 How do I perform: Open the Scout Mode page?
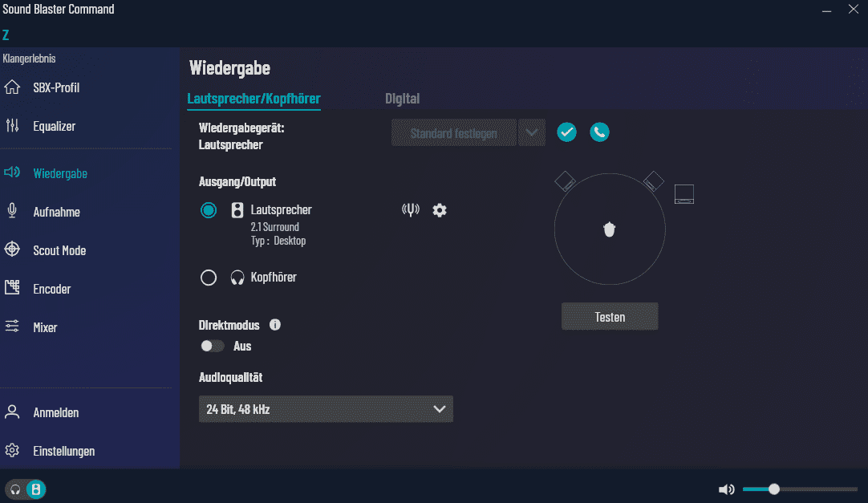[59, 250]
